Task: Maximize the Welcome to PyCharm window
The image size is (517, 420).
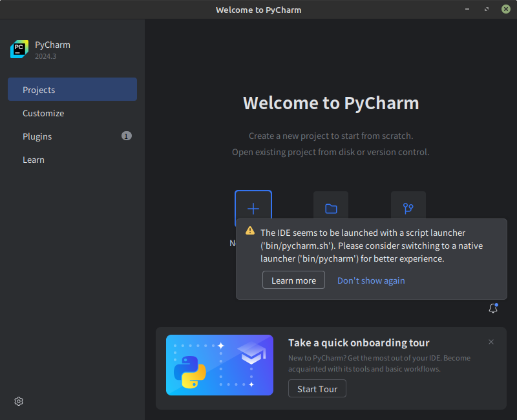Action: coord(487,9)
